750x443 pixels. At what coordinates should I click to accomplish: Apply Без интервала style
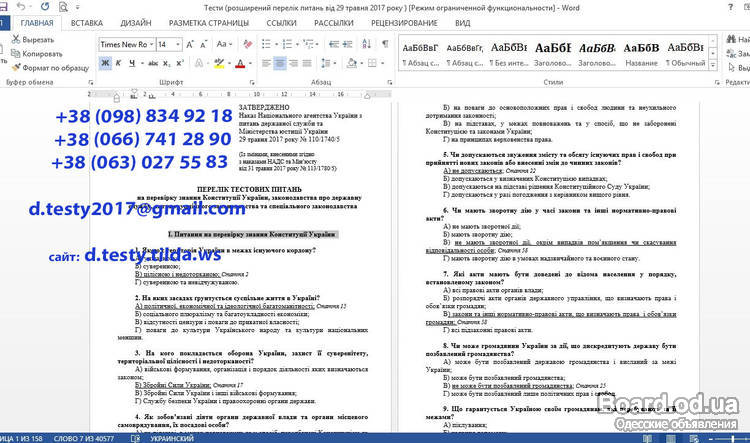508,54
